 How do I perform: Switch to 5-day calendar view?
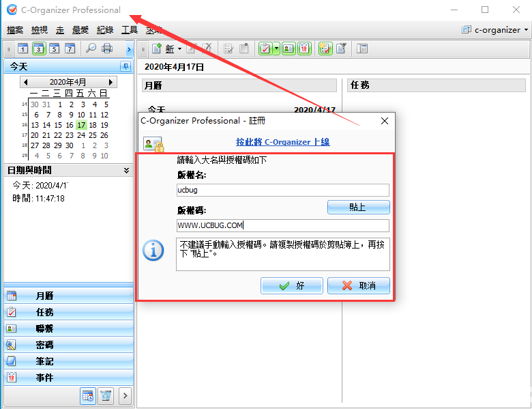pos(55,48)
